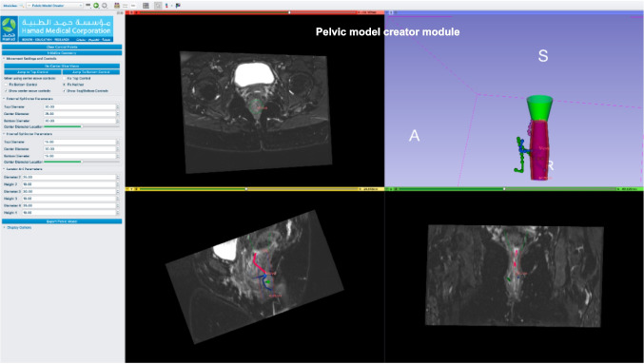The width and height of the screenshot is (644, 364).
Task: Select the mouse pointer mode toolbar icon
Action: pos(158,6)
